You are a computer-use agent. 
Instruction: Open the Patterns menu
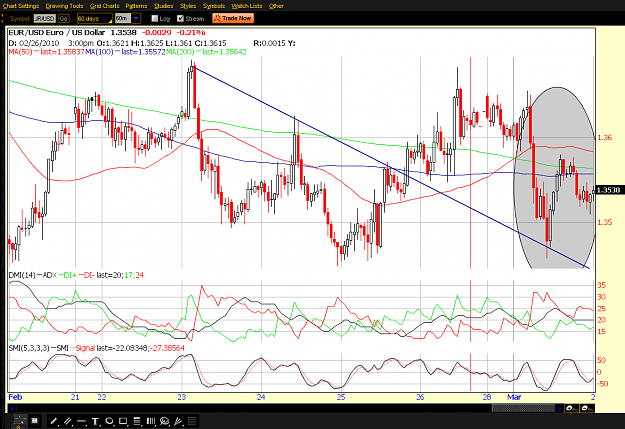pos(136,6)
